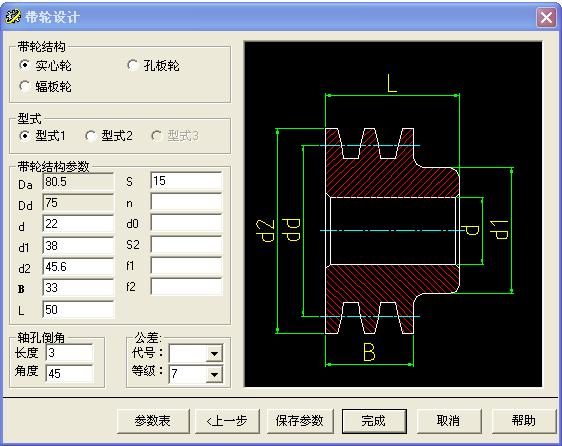The height and width of the screenshot is (446, 562).
Task: Click the 带轮设计 title bar app icon
Action: tap(13, 17)
